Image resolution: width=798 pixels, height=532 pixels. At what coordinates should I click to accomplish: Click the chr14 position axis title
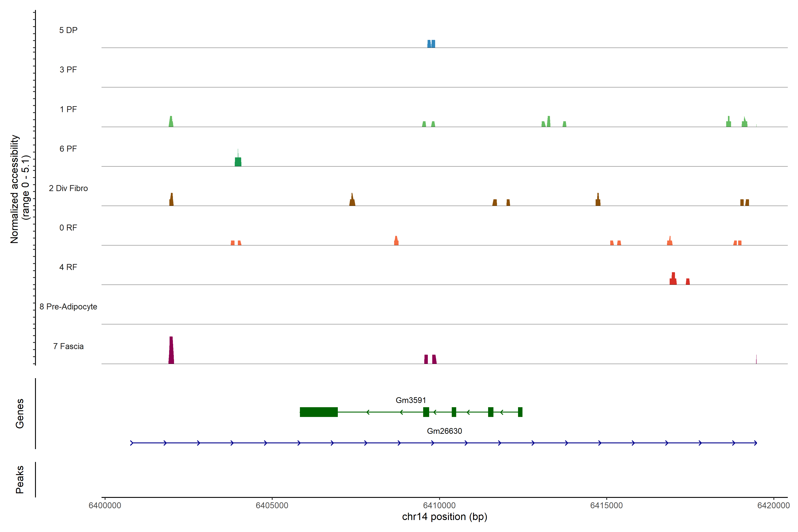444,517
